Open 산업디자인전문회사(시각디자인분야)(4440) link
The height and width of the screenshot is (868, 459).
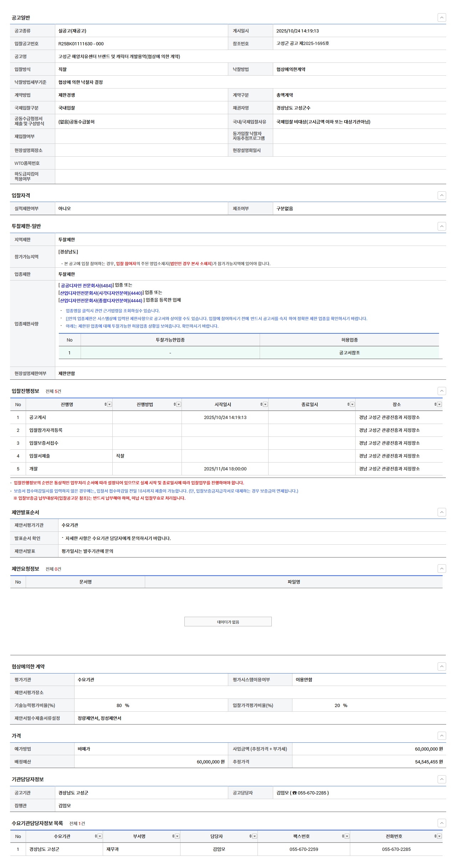101,293
